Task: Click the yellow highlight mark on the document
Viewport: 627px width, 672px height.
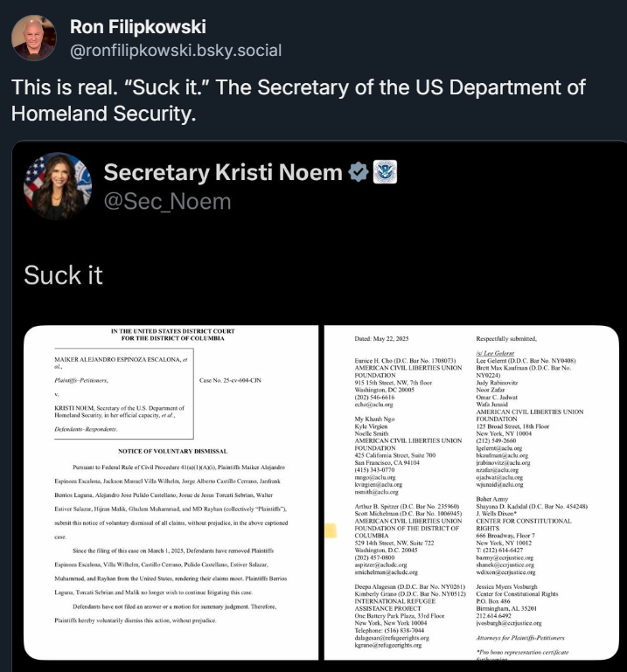Action: [331, 530]
